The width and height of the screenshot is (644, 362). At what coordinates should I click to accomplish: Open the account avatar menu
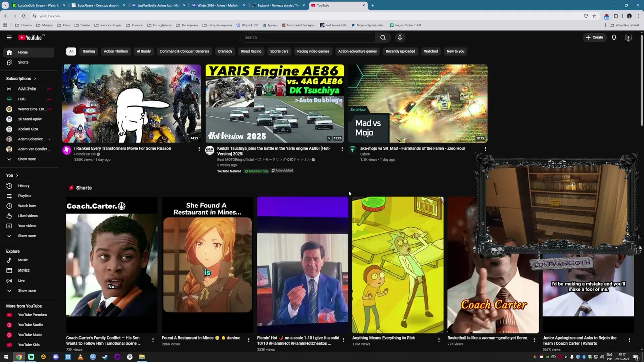(628, 37)
